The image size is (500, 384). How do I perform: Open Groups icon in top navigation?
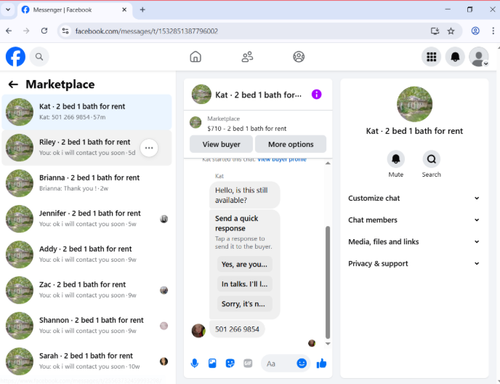click(x=299, y=57)
